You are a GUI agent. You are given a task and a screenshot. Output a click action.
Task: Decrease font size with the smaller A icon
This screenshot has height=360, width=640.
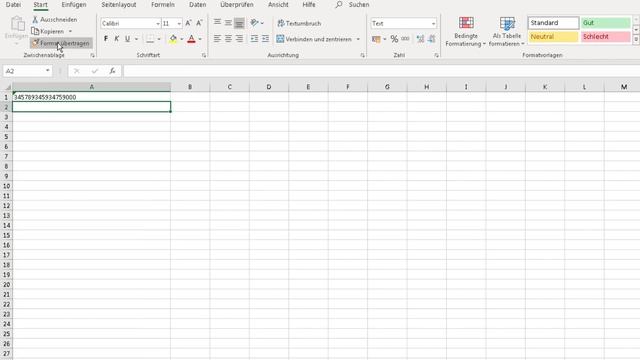[199, 23]
